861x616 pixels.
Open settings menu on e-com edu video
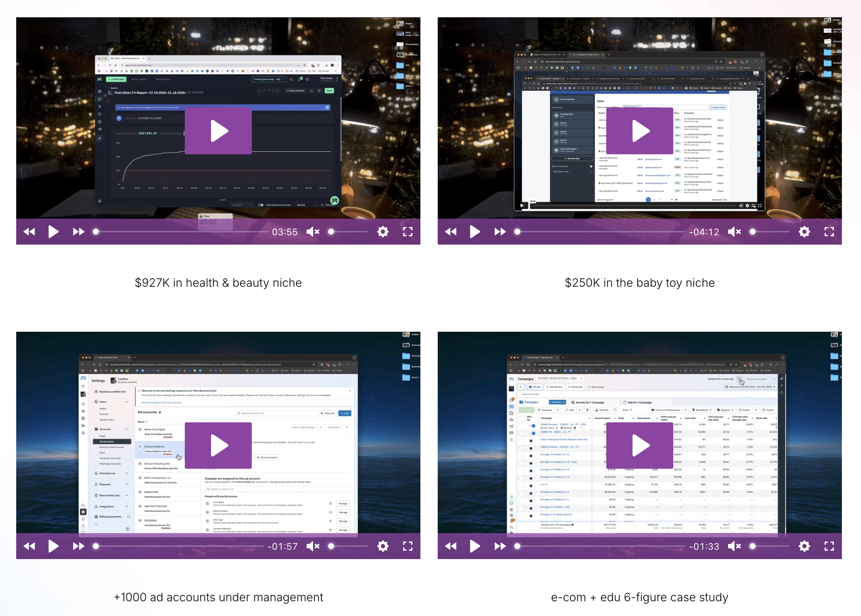[x=804, y=546]
